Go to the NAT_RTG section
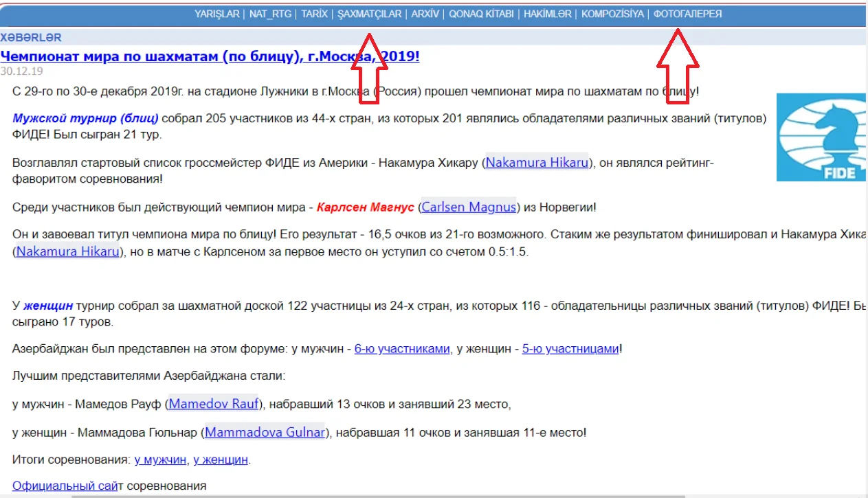Image resolution: width=868 pixels, height=498 pixels. click(271, 14)
